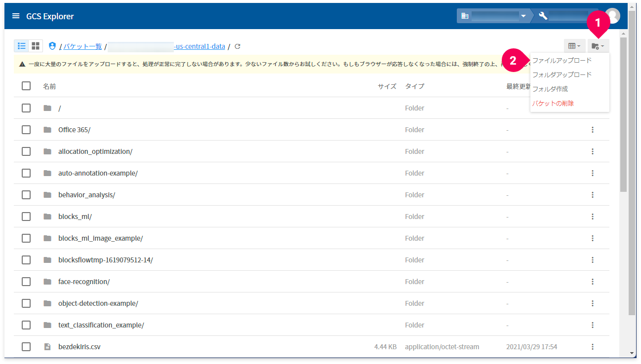Viewport: 641px width, 364px height.
Task: Open the auto-annotation-example/ folder name
Action: [x=98, y=173]
